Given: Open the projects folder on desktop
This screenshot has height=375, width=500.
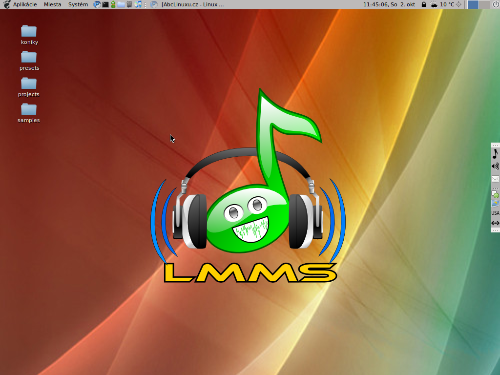Looking at the screenshot, I should (29, 87).
